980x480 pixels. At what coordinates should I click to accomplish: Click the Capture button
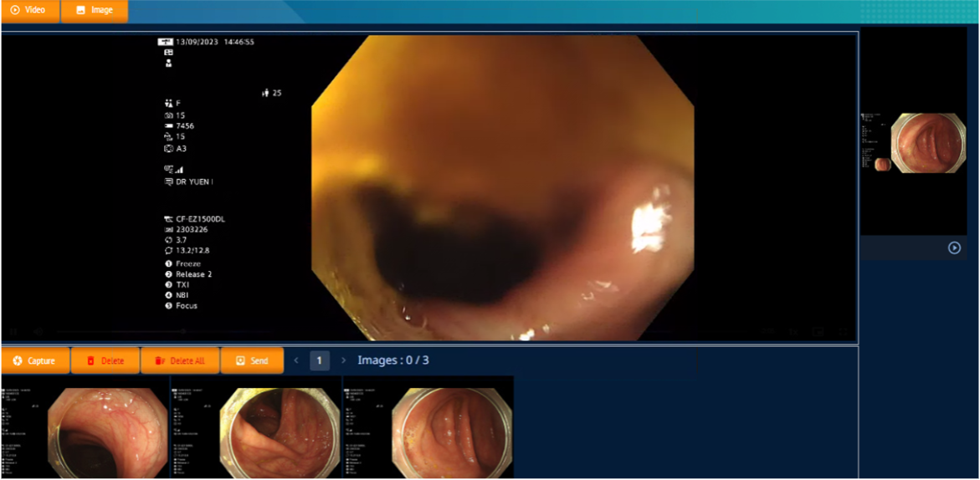35,360
